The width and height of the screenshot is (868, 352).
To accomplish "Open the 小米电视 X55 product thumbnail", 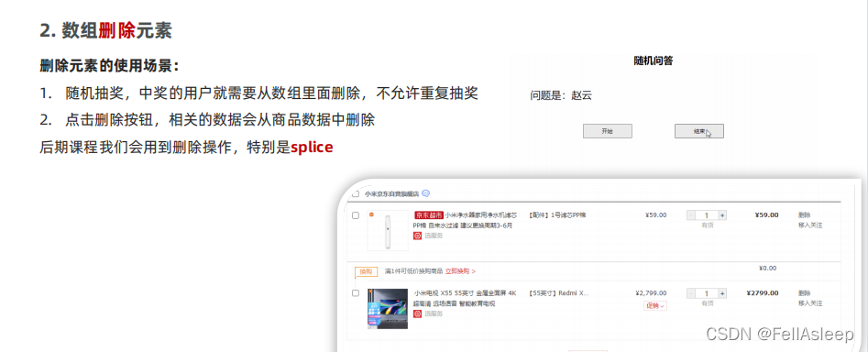I will 388,308.
